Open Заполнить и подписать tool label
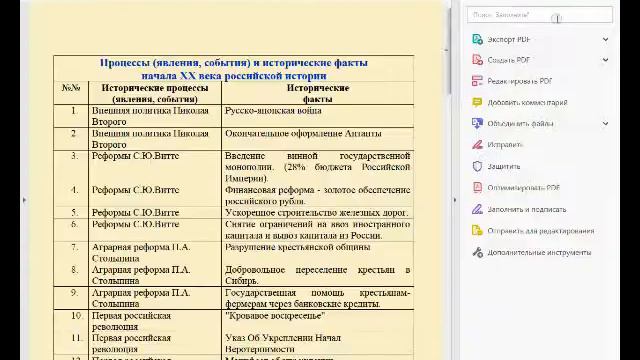Image resolution: width=640 pixels, height=360 pixels. (527, 209)
